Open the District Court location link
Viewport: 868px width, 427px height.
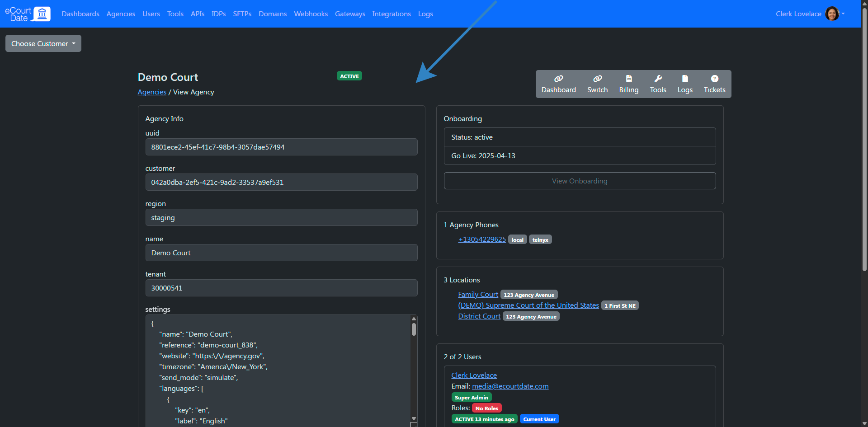pos(479,316)
